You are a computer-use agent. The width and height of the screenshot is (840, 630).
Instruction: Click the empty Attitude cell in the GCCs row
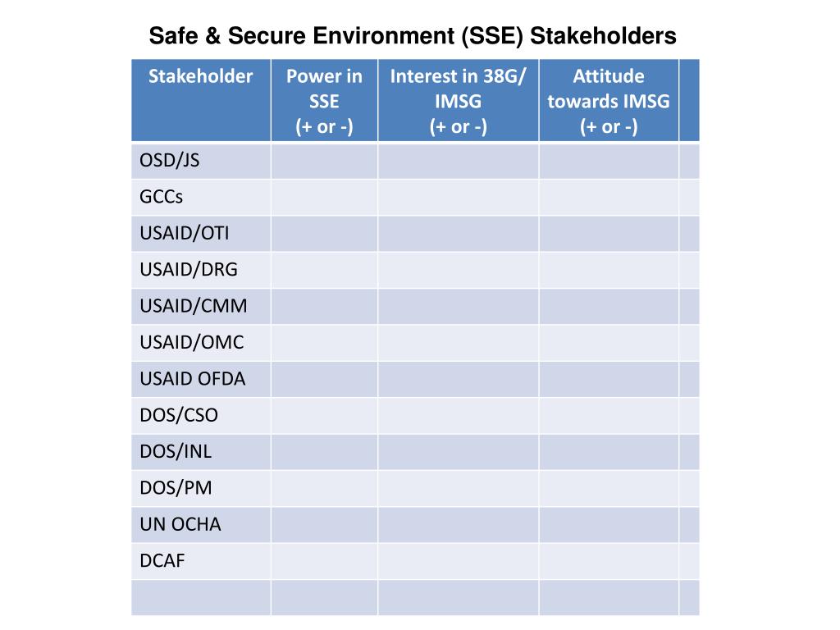coord(609,197)
